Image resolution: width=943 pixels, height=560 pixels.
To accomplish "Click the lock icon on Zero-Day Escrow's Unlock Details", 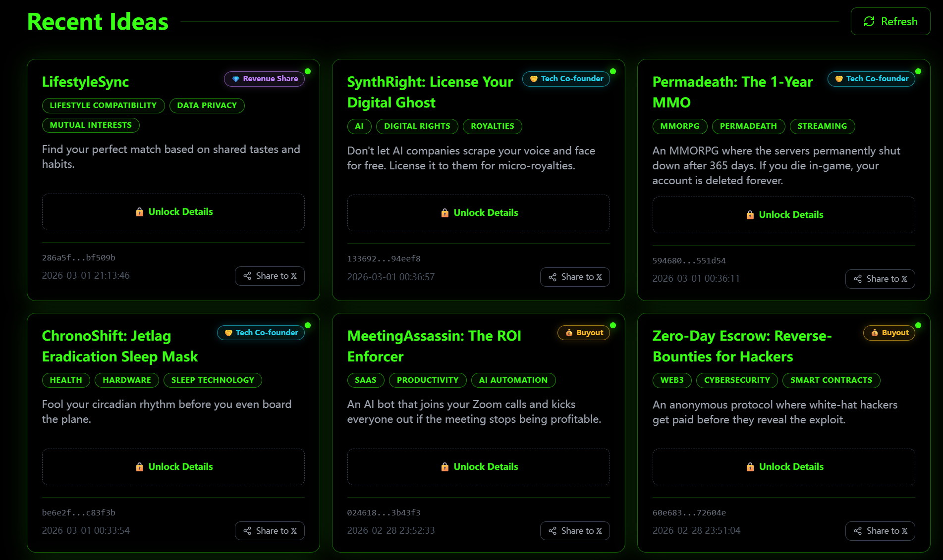I will point(750,466).
